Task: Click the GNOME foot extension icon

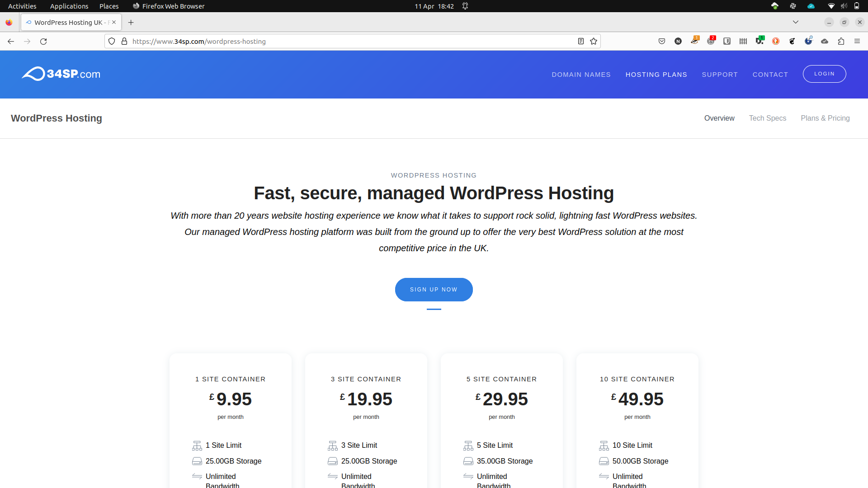Action: coord(792,41)
